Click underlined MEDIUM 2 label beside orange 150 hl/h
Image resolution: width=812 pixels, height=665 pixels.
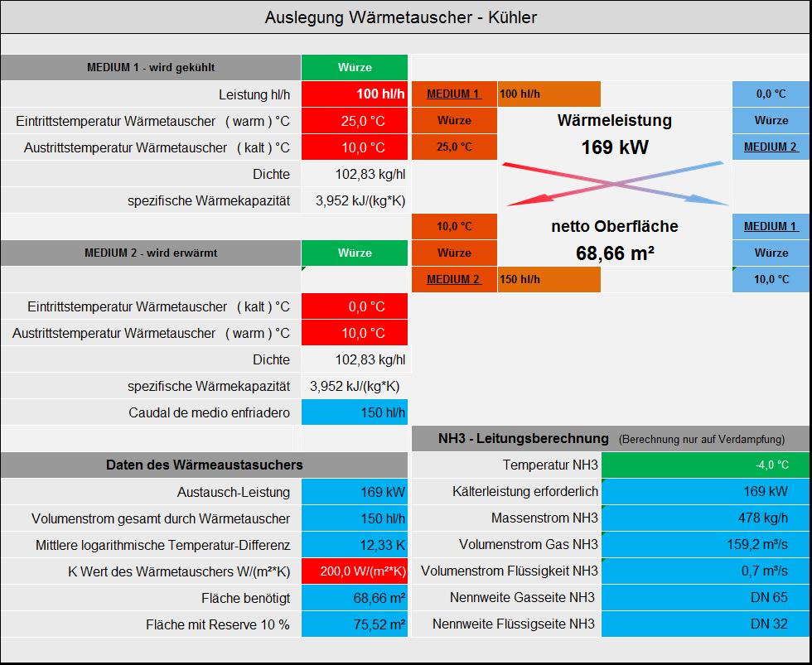click(x=453, y=279)
